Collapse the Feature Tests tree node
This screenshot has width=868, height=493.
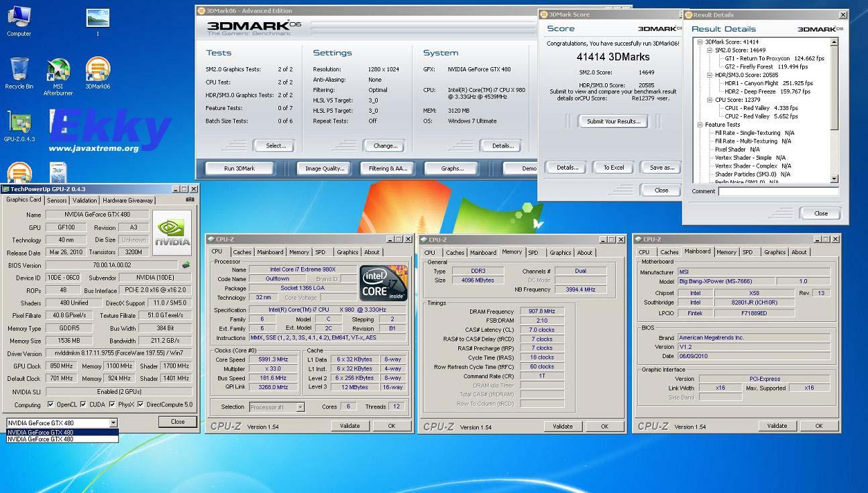coord(700,125)
